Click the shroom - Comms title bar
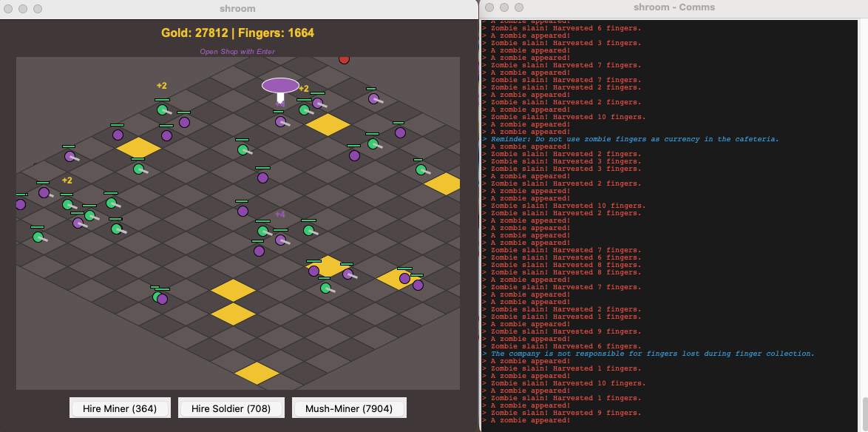This screenshot has height=432, width=868. click(674, 7)
